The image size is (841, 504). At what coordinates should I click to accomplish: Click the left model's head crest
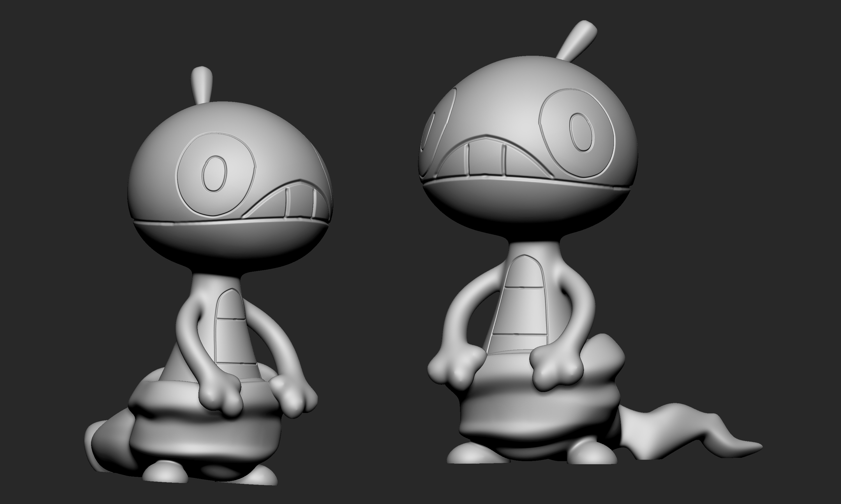201,85
